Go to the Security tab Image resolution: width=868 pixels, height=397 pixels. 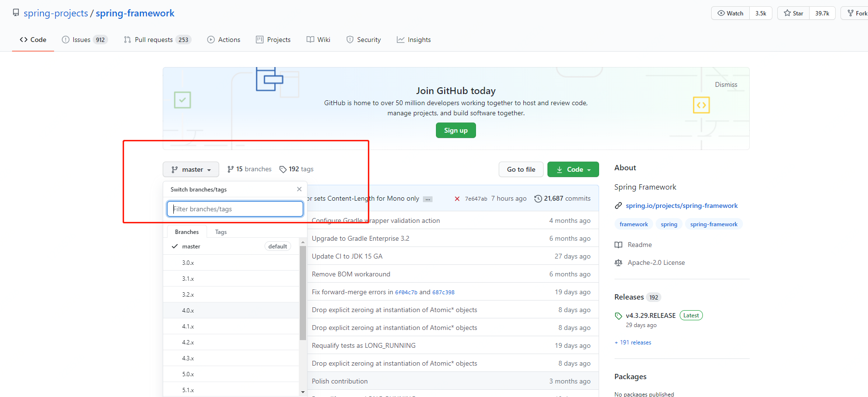pyautogui.click(x=364, y=40)
